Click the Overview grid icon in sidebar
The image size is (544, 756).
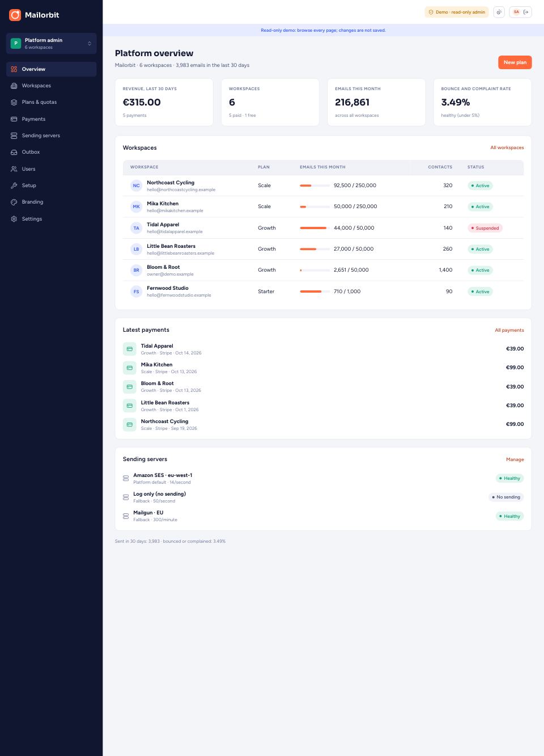14,69
